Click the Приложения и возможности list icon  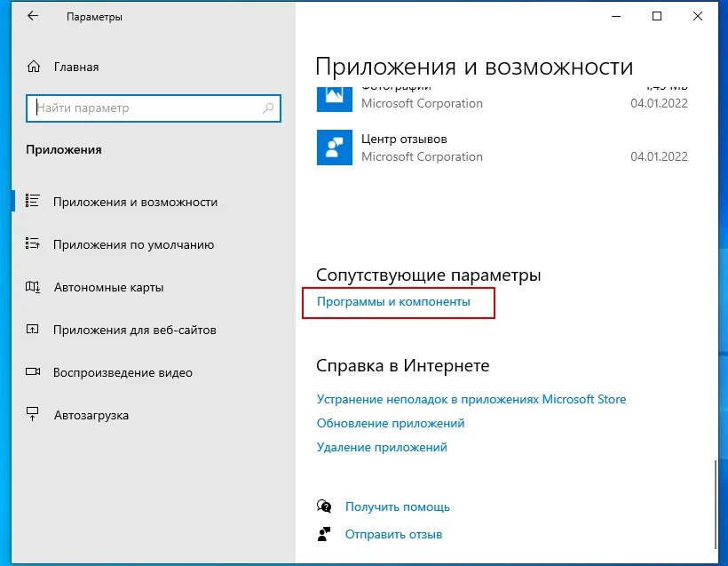pos(33,201)
